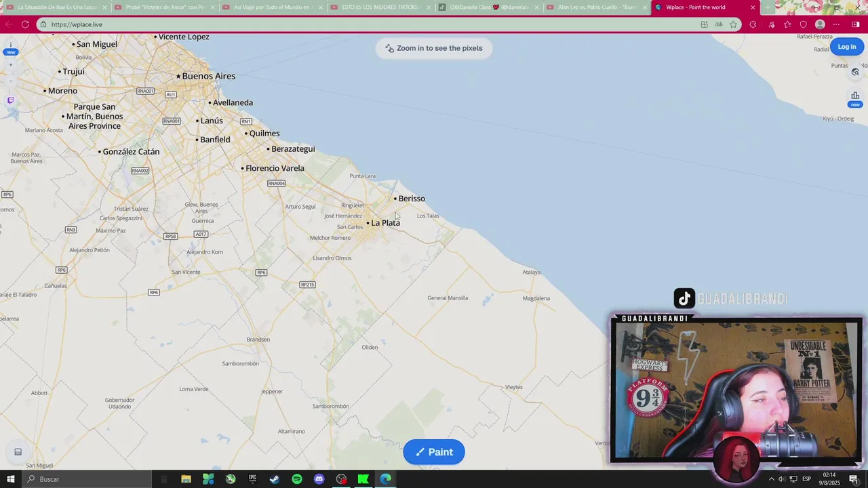Open a new browser tab

click(x=768, y=7)
